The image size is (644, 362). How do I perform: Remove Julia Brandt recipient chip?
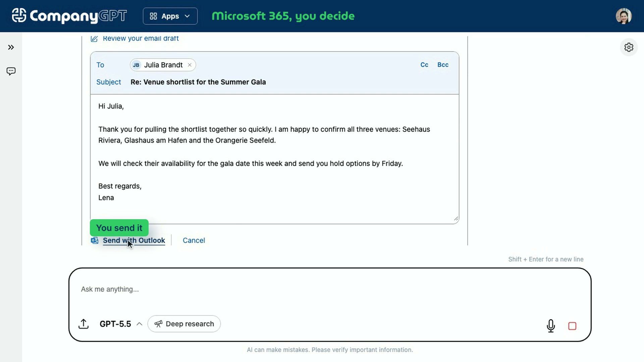tap(190, 65)
